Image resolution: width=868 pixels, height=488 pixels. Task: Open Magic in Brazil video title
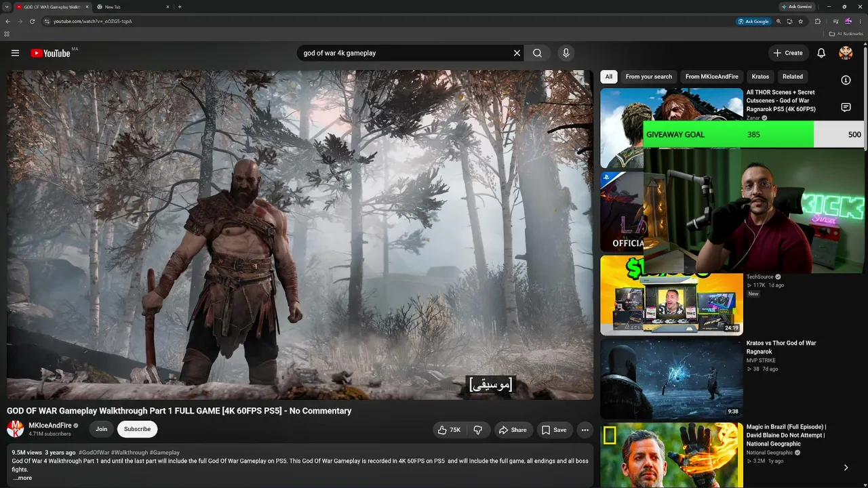point(786,435)
